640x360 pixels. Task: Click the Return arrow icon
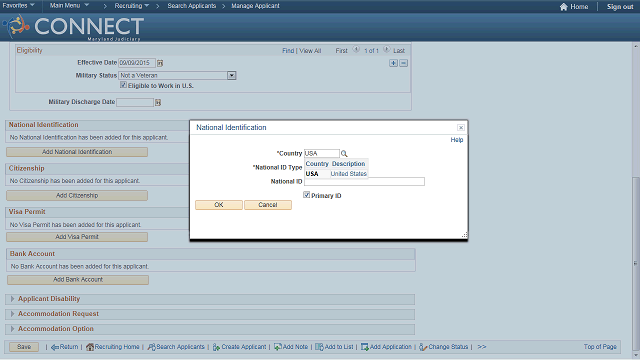[x=54, y=347]
